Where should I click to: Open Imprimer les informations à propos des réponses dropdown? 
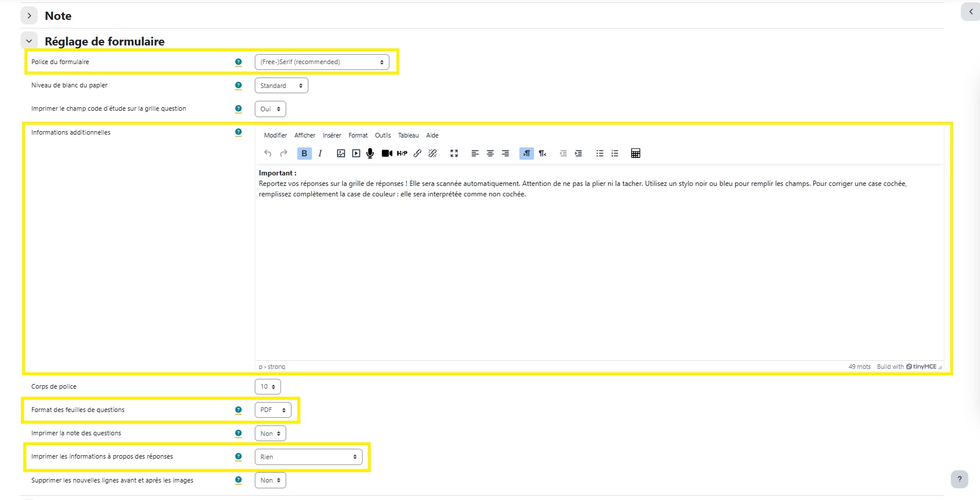coord(308,457)
